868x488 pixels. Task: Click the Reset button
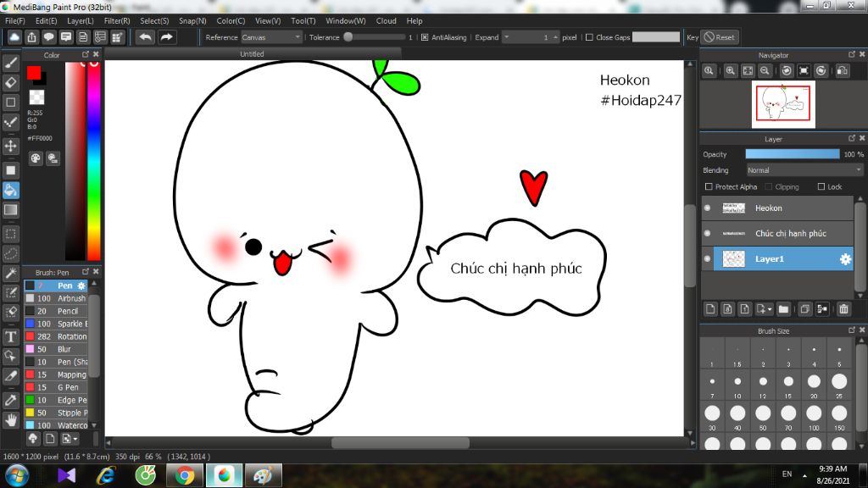[x=720, y=37]
